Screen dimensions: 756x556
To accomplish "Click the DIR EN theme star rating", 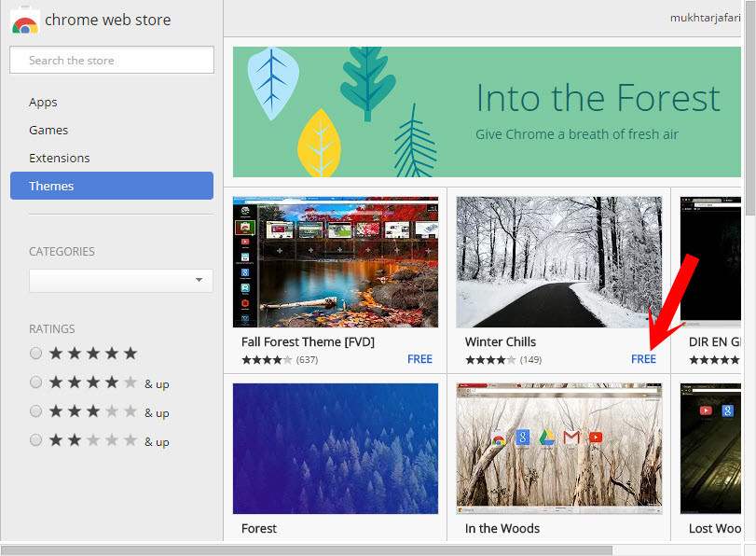I will [715, 359].
